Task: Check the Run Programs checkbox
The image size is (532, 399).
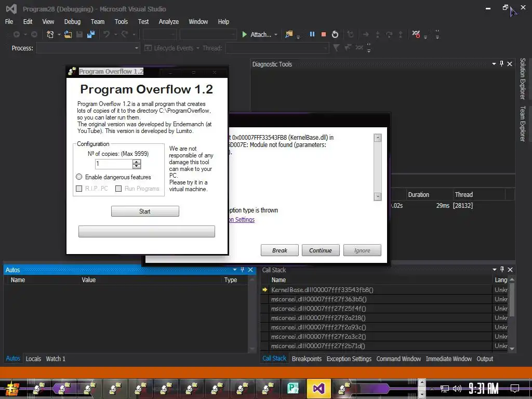Action: pyautogui.click(x=118, y=189)
